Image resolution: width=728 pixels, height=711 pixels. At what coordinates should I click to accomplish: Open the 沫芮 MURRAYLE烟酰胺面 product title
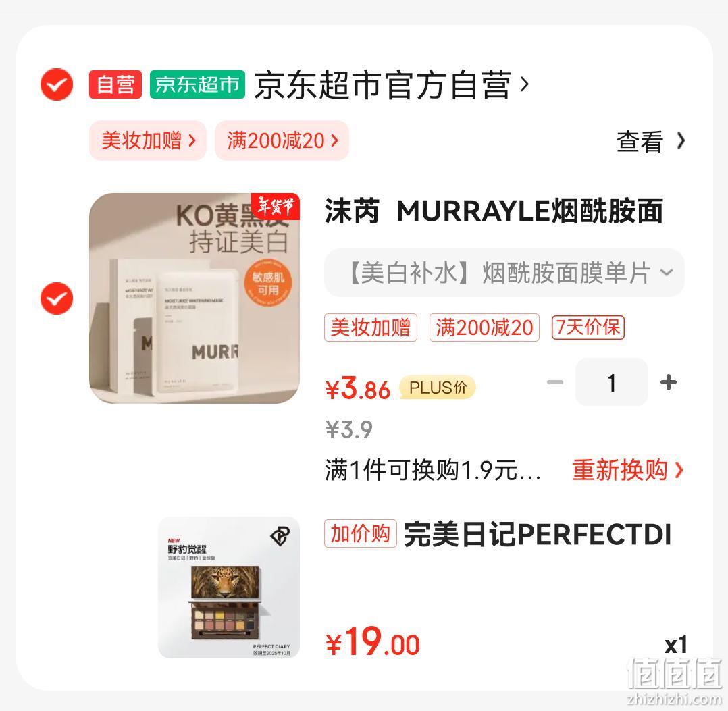(x=494, y=211)
